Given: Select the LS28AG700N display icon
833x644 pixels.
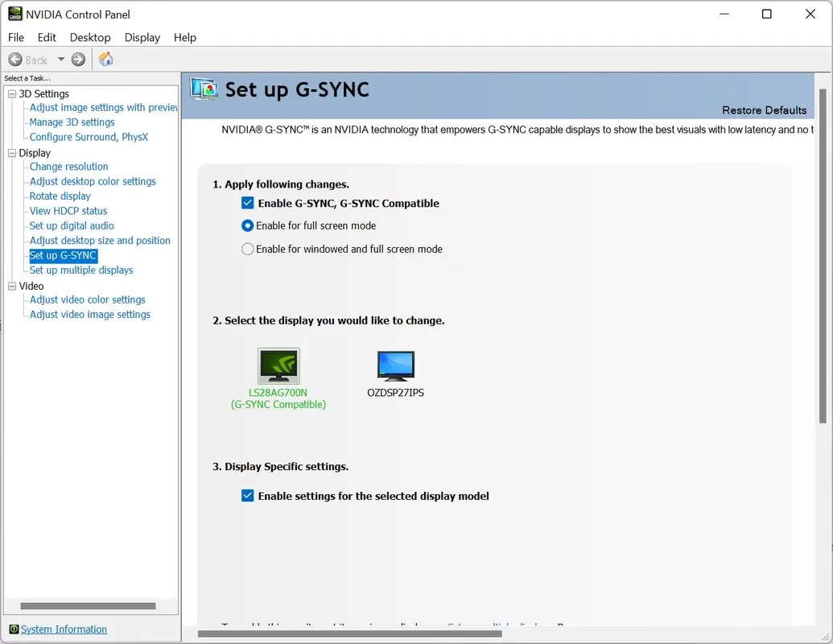Looking at the screenshot, I should (278, 366).
